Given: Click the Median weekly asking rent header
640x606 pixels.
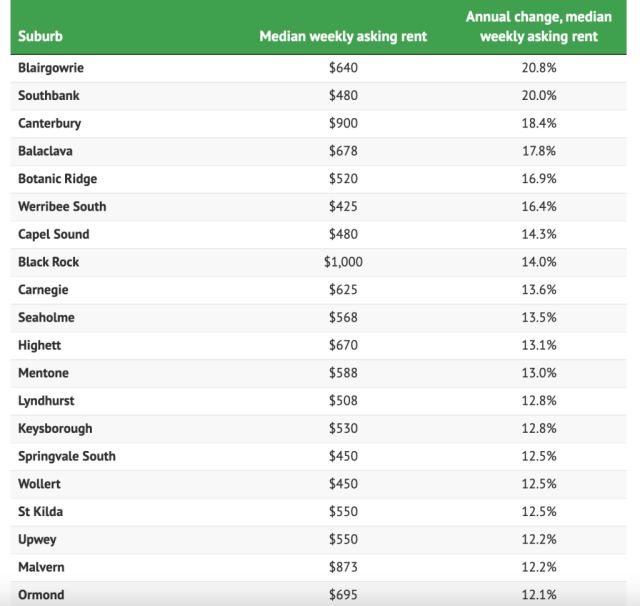Looking at the screenshot, I should tap(342, 37).
